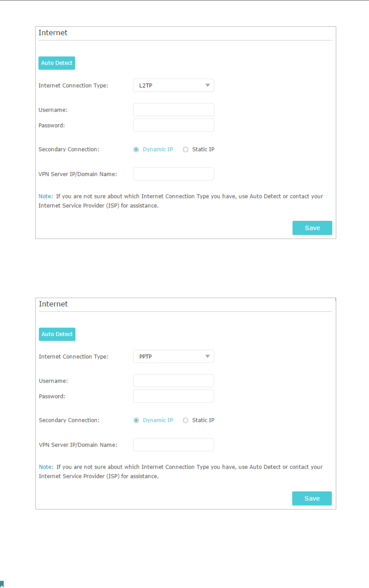Save the PPTP internet settings
This screenshot has height=588, width=369.
[x=312, y=498]
